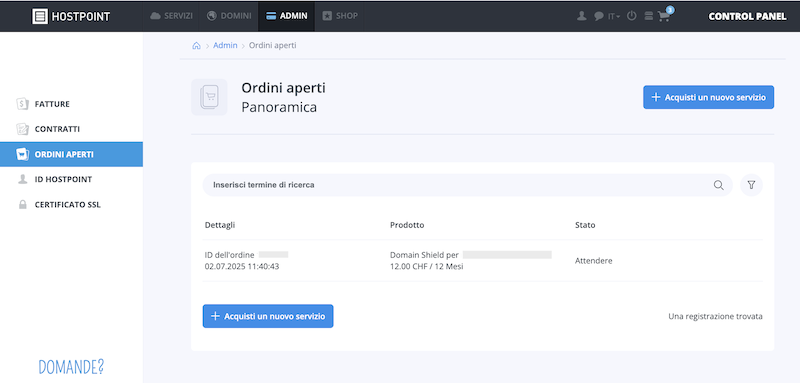Switch to the Domini tab
This screenshot has height=383, width=800.
229,16
